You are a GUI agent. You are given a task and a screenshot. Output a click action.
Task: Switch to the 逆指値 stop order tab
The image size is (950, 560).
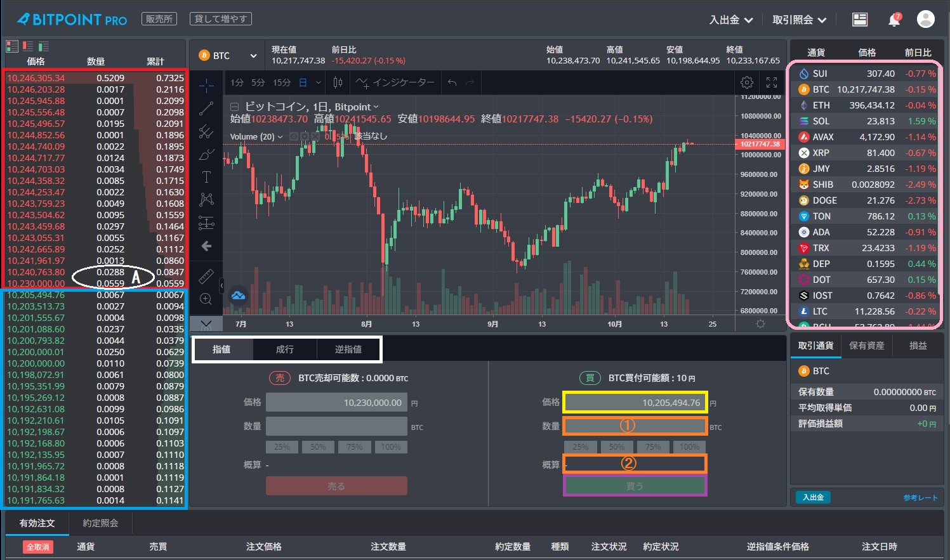click(x=348, y=349)
